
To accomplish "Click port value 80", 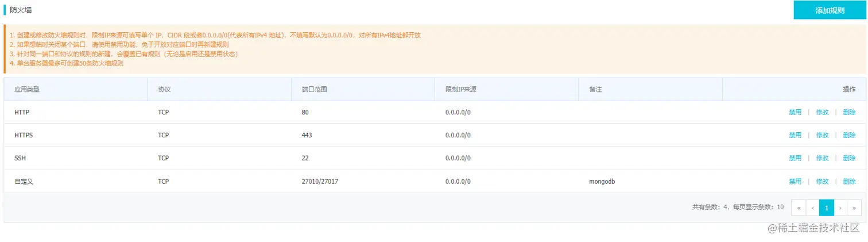I will pyautogui.click(x=305, y=112).
